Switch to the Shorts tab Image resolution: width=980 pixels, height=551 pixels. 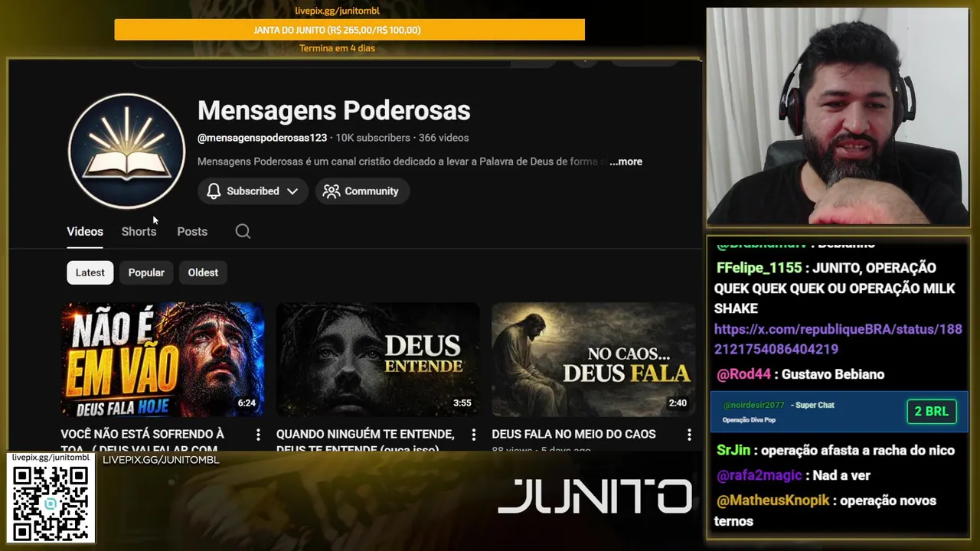(139, 231)
